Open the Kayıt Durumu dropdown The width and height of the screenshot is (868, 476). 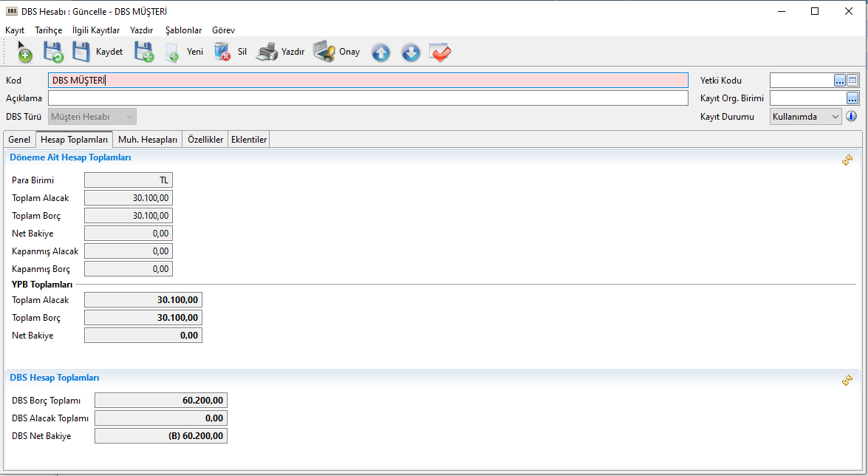pos(805,116)
